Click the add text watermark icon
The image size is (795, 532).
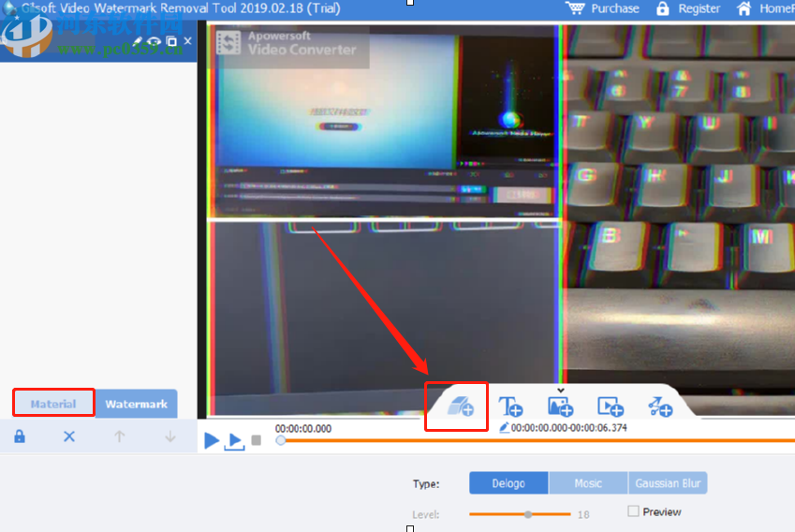(x=510, y=406)
